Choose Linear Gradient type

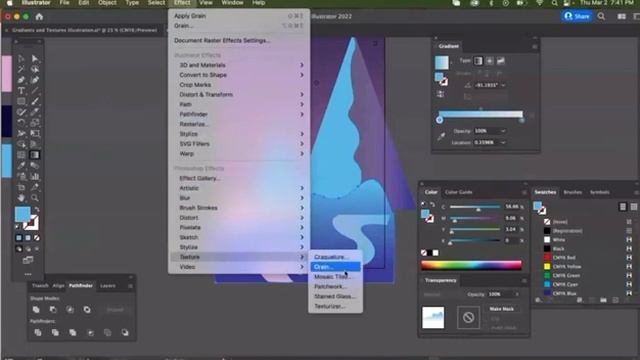tap(478, 61)
